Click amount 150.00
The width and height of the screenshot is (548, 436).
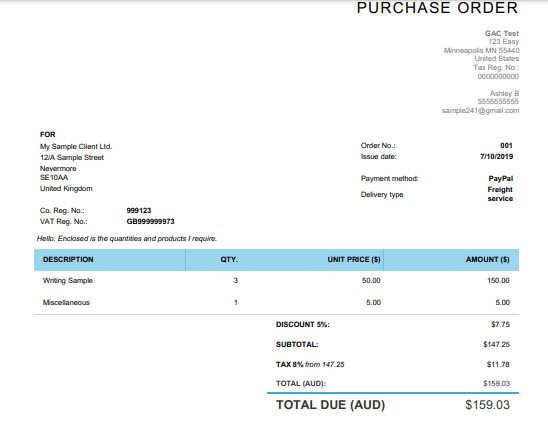[498, 281]
